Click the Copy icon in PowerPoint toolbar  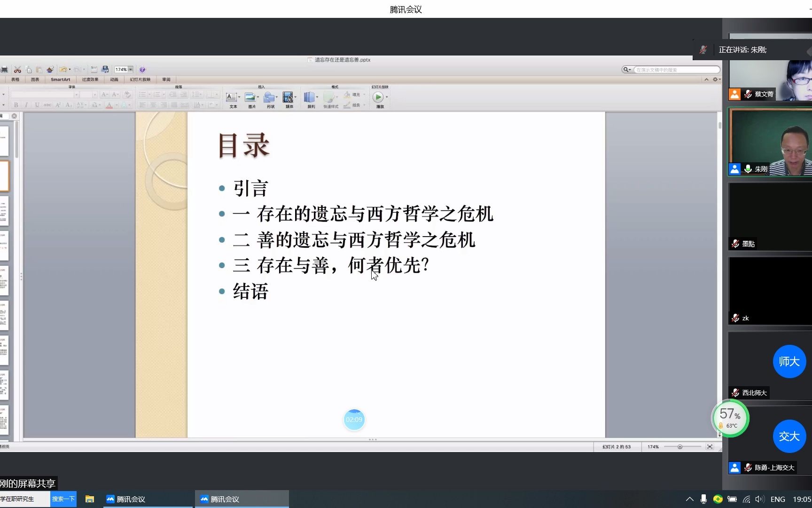(29, 70)
